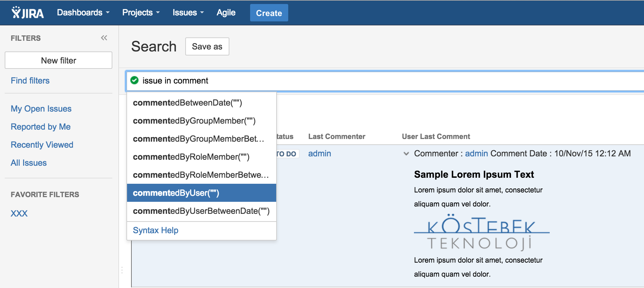Choose commentedByUser("") from autocomplete list
Screen dimensions: 644x288
pyautogui.click(x=202, y=193)
